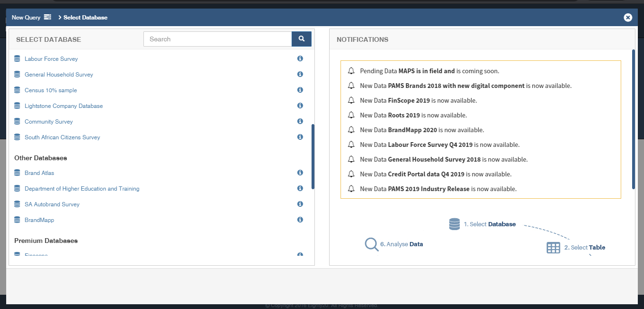Click the database search input field
Viewport: 644px width, 309px height.
218,39
